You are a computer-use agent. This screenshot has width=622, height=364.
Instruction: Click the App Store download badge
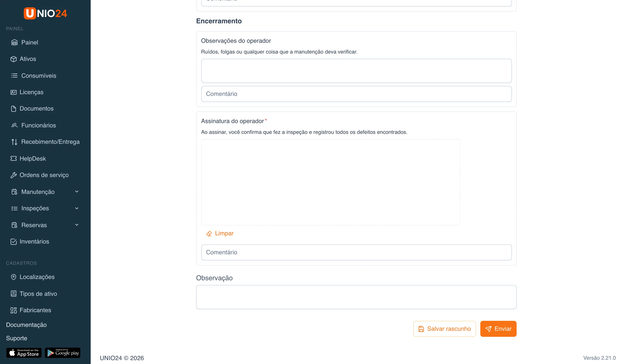tap(24, 353)
